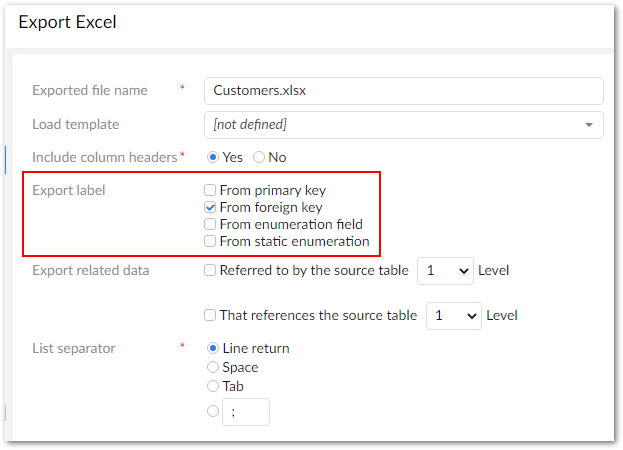
Task: Tick the From static enumeration checkbox
Action: point(210,241)
